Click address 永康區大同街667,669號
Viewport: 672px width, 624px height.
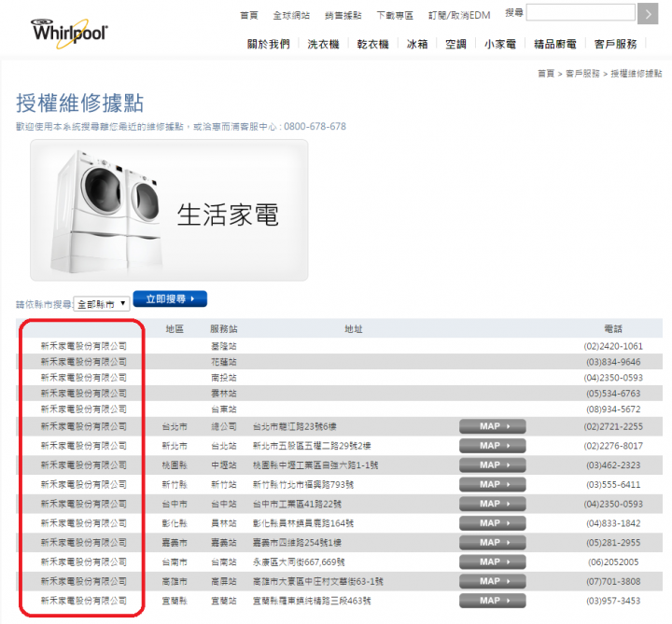[x=299, y=562]
